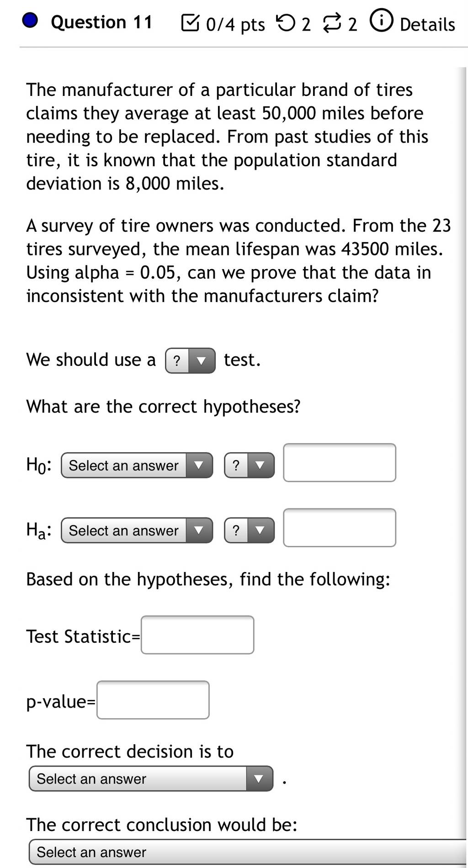The width and height of the screenshot is (468, 868).
Task: Open the Details info icon
Action: point(381,21)
